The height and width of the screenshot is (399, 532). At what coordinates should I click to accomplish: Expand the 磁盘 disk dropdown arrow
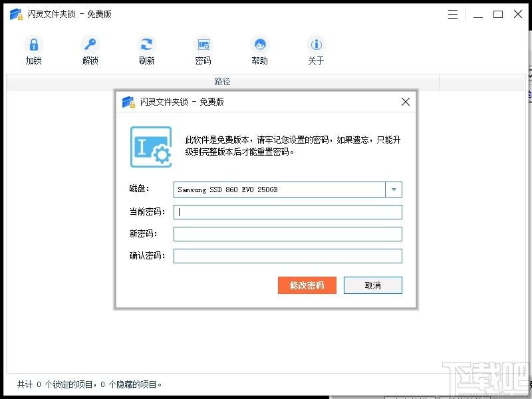394,190
